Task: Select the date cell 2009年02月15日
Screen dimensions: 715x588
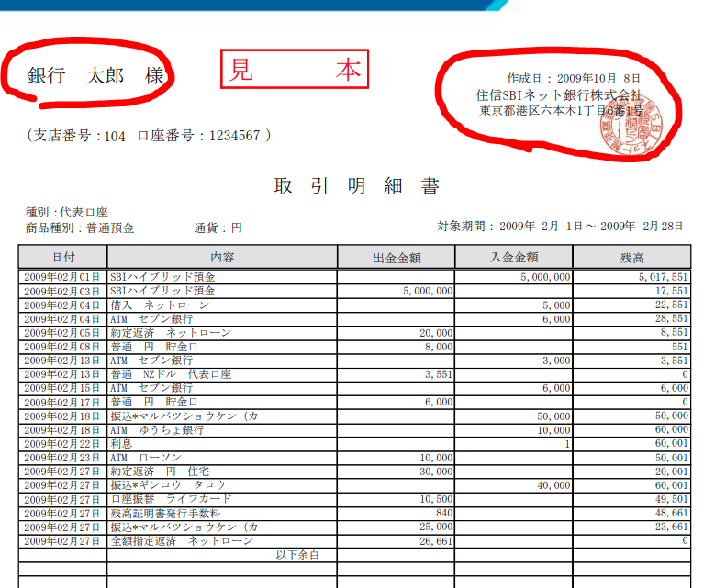Action: [62, 388]
